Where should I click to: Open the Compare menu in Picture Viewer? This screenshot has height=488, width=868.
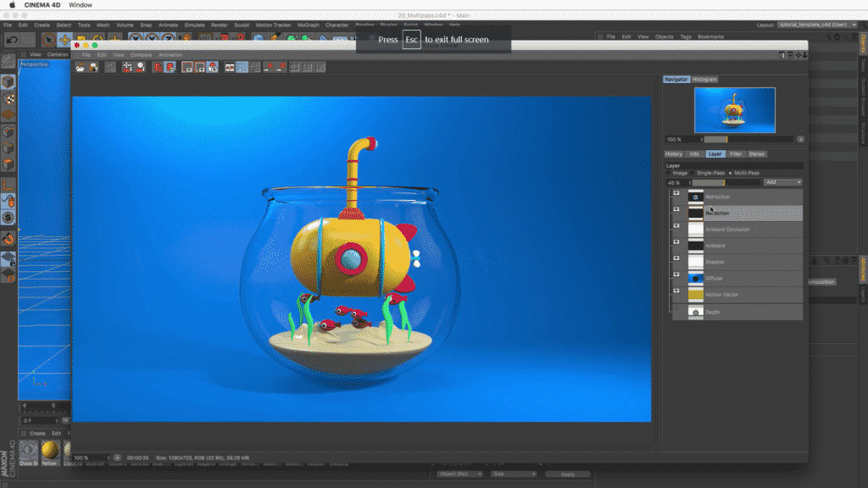[142, 55]
